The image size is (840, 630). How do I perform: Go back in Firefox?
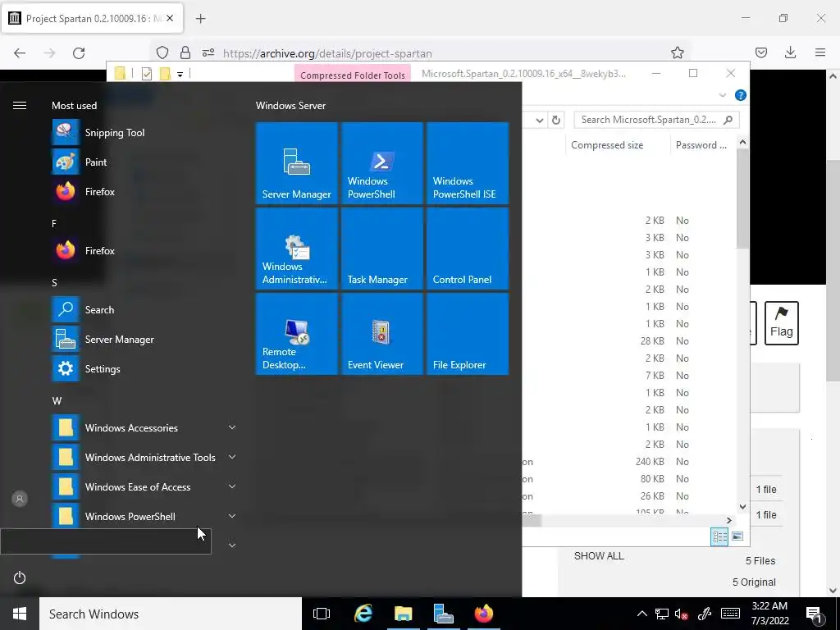[x=20, y=53]
